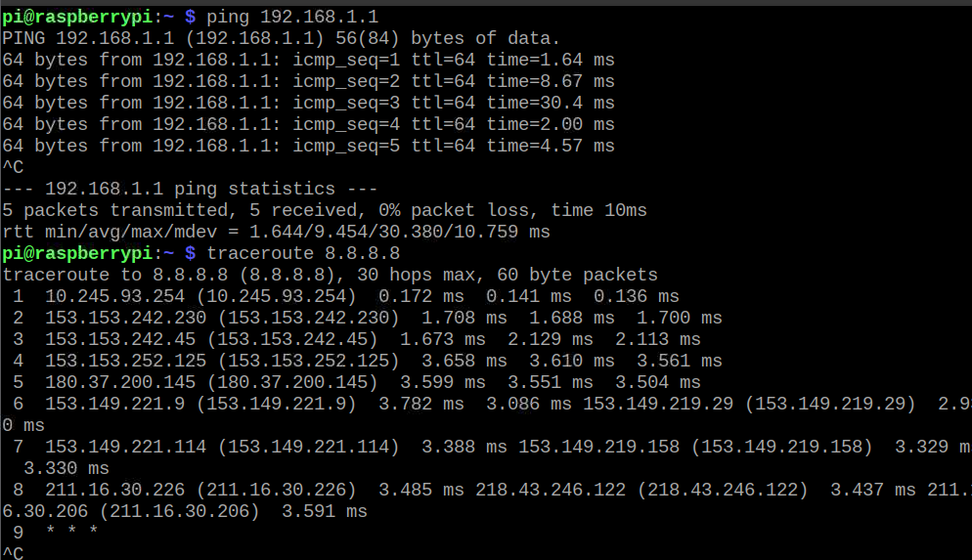Click the 'rtt min/avg/max/mdev' line
This screenshot has height=560, width=972.
(276, 232)
